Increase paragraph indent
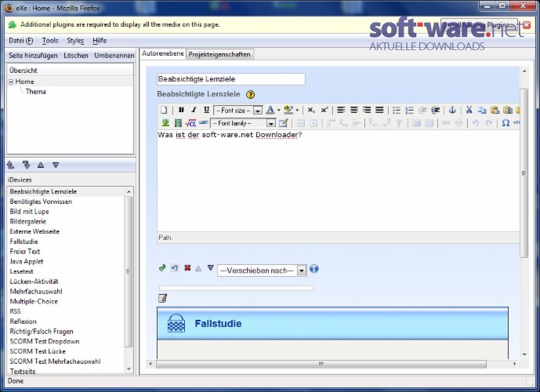Screen dimensions: 540x392 point(435,111)
